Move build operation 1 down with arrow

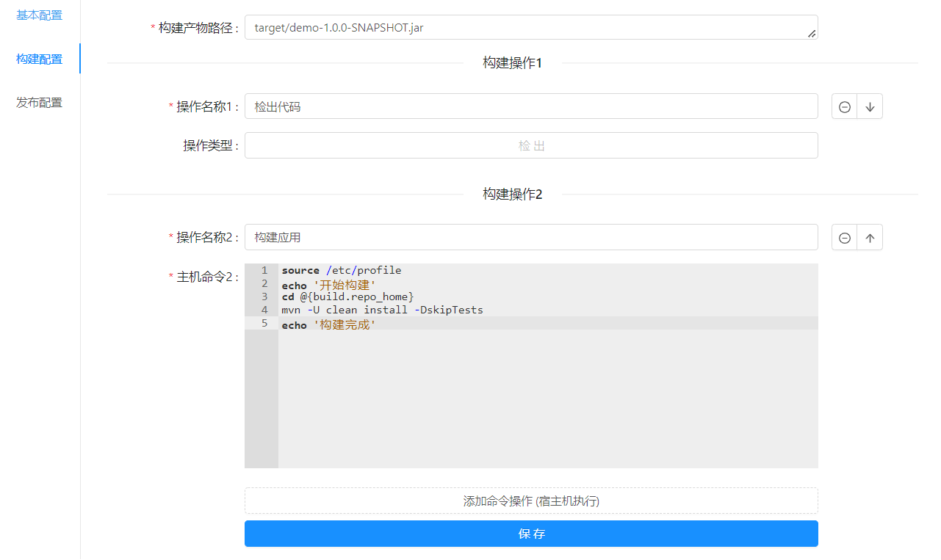click(x=870, y=106)
